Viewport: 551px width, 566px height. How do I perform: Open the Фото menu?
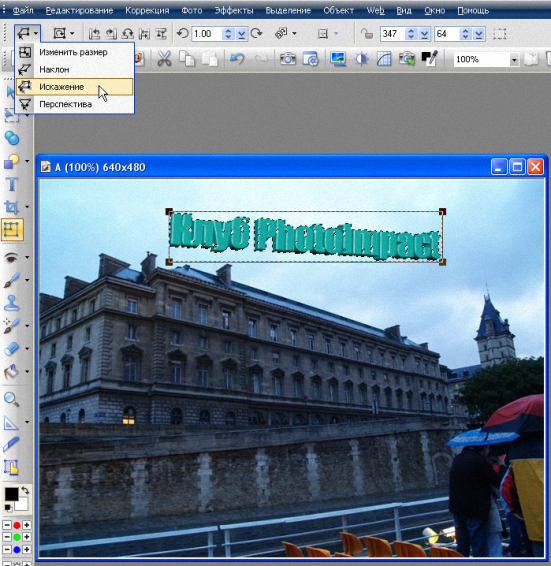191,10
